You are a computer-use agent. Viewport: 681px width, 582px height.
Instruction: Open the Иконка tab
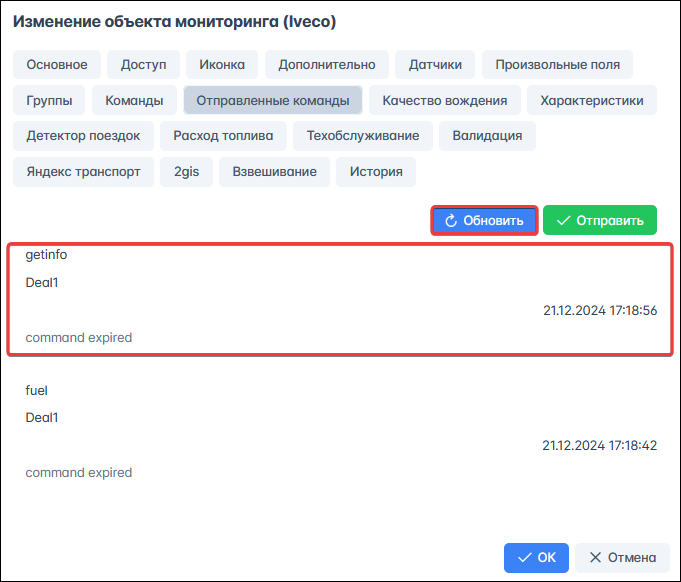pos(222,65)
